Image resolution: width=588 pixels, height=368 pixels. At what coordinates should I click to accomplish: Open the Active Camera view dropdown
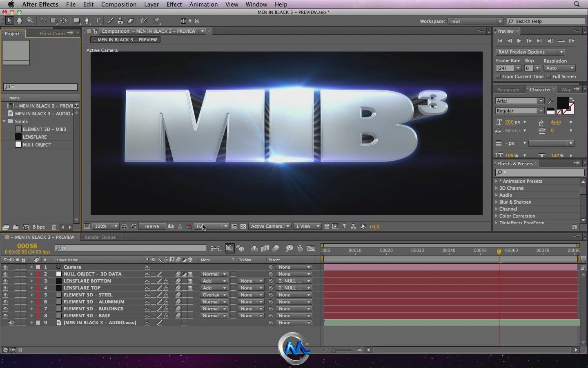pyautogui.click(x=270, y=227)
